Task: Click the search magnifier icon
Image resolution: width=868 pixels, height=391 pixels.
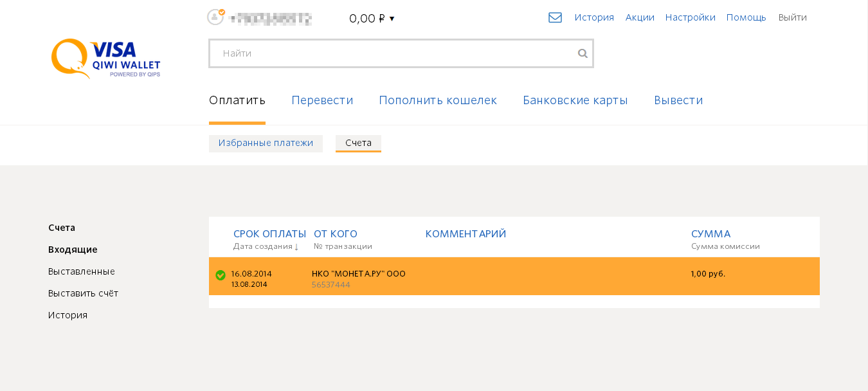Action: pyautogui.click(x=583, y=53)
